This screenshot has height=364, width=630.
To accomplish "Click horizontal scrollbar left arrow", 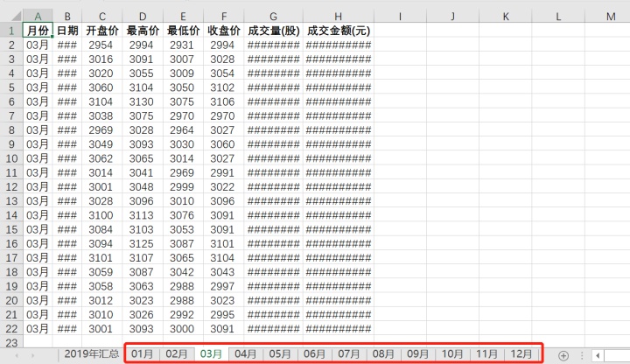I will [x=598, y=355].
